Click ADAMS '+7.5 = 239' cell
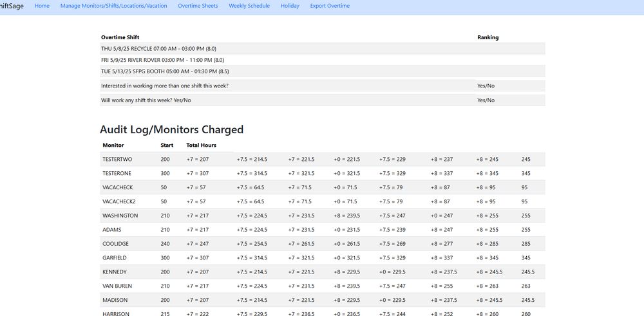This screenshot has height=316, width=644. [x=392, y=230]
